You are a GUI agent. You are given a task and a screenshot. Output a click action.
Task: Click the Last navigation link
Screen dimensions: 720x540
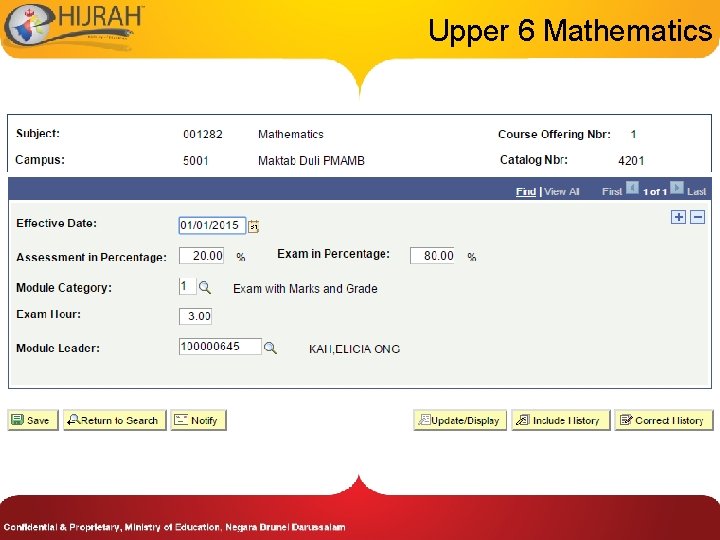[696, 191]
